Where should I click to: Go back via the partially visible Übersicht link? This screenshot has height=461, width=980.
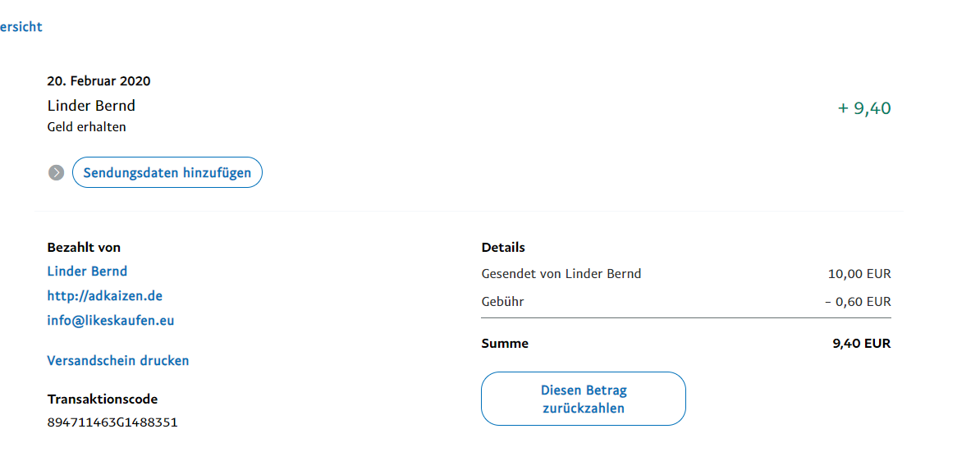pos(21,27)
